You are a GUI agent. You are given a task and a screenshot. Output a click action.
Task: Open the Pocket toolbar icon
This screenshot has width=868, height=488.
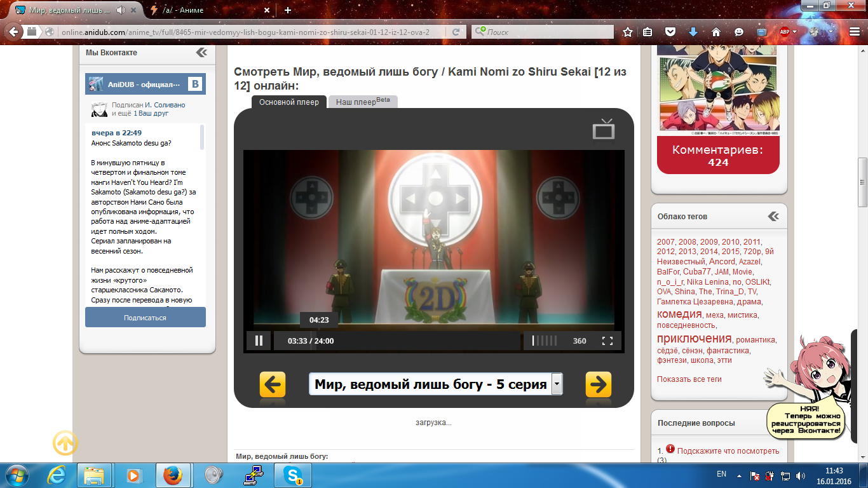click(670, 32)
